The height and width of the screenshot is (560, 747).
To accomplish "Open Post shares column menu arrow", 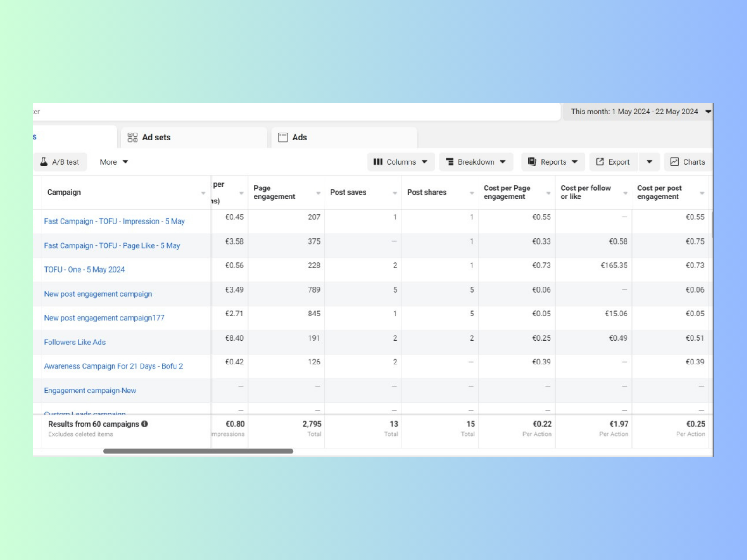I will (472, 193).
